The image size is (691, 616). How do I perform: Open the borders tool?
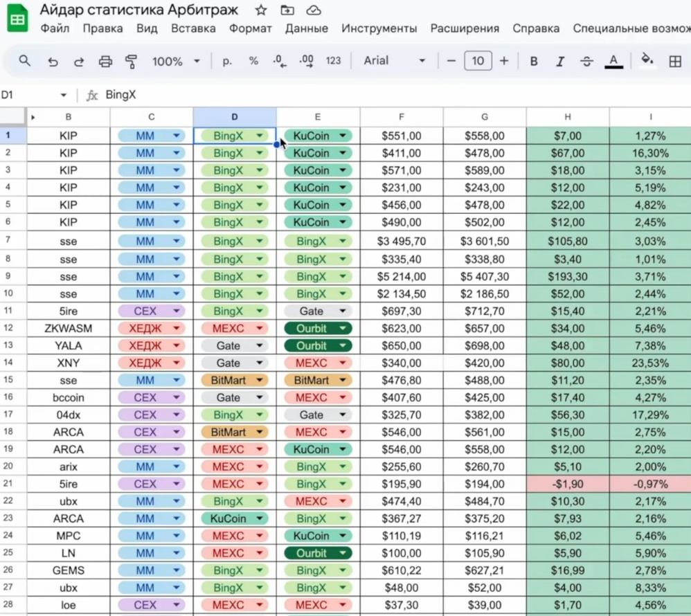(675, 61)
